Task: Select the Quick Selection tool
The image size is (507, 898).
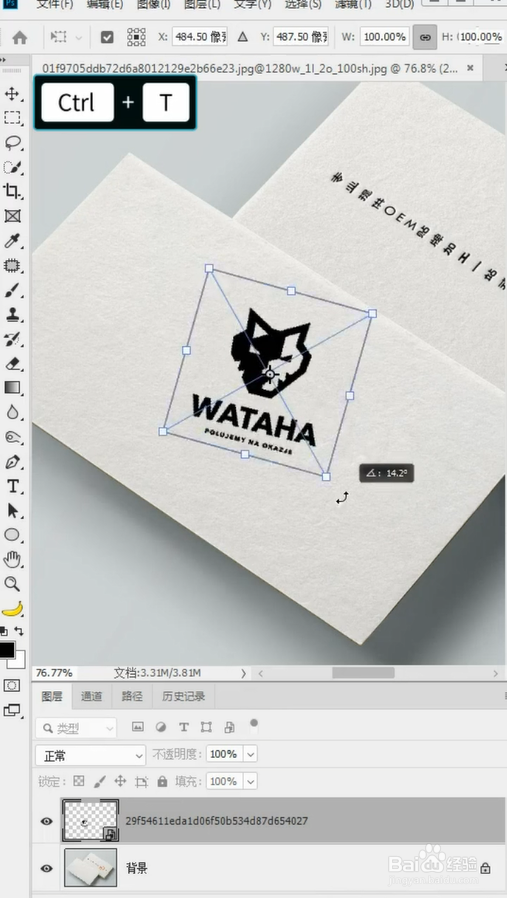Action: coord(12,167)
